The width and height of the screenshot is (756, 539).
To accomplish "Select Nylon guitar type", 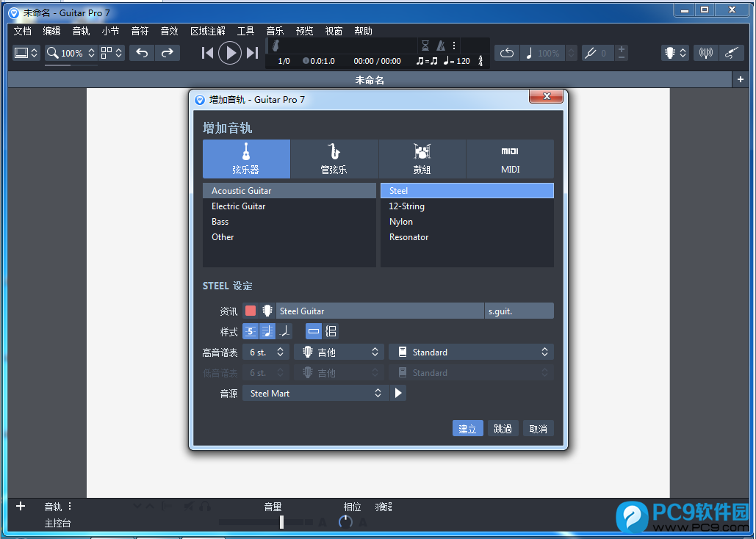I will pos(467,221).
